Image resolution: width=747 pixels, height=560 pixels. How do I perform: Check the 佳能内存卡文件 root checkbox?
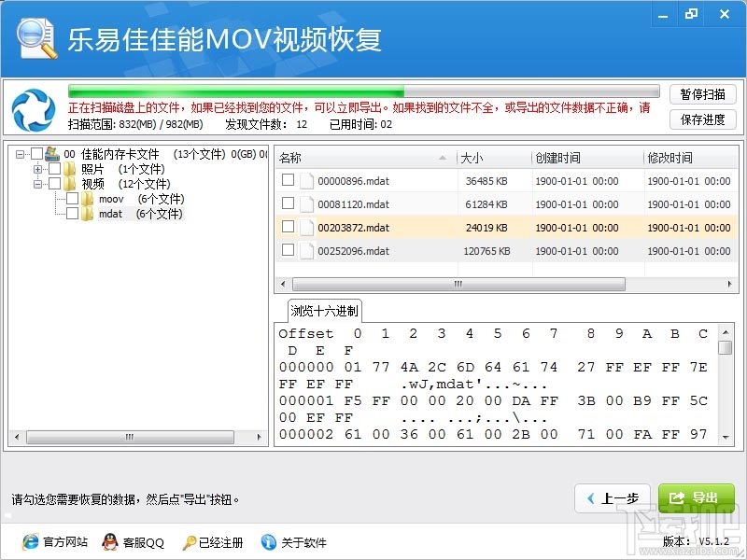click(x=35, y=153)
